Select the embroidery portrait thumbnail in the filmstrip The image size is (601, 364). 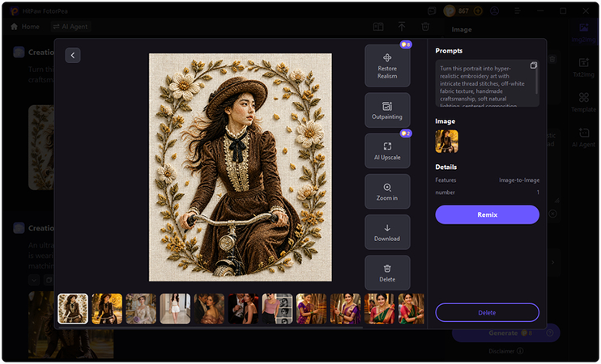(73, 309)
